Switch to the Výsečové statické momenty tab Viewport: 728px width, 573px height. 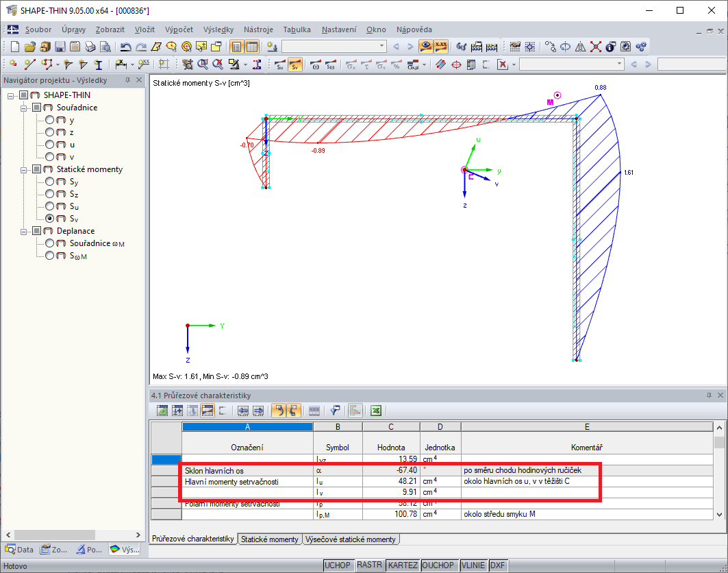tap(351, 539)
